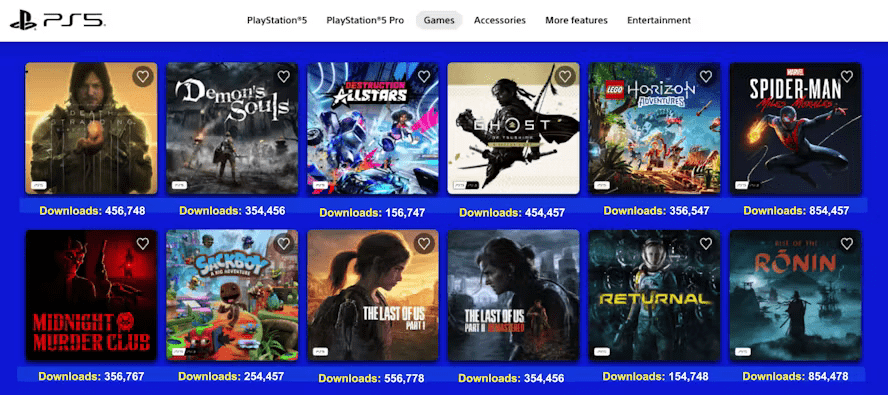Select the Games navigation tab
Image resolution: width=888 pixels, height=395 pixels.
click(439, 20)
